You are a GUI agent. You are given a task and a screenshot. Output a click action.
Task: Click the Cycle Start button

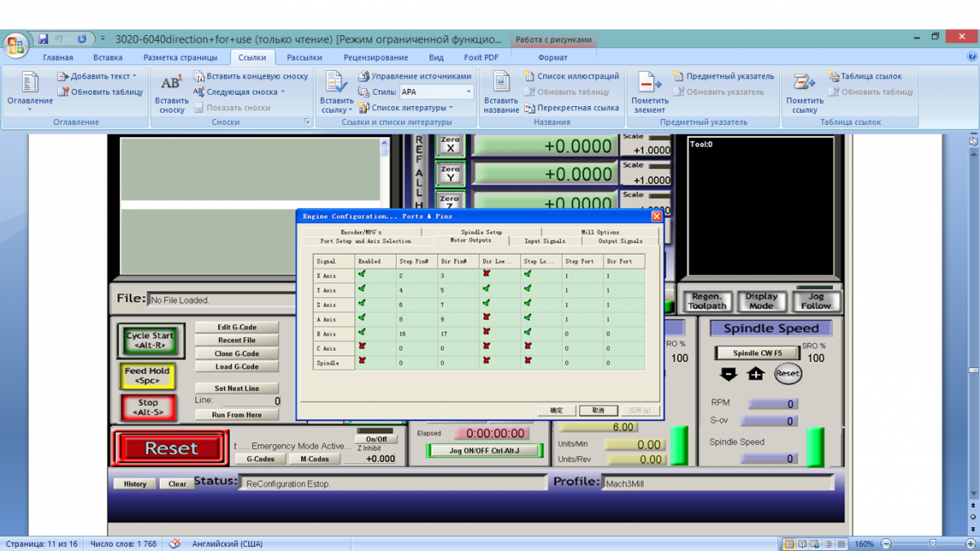click(x=150, y=340)
